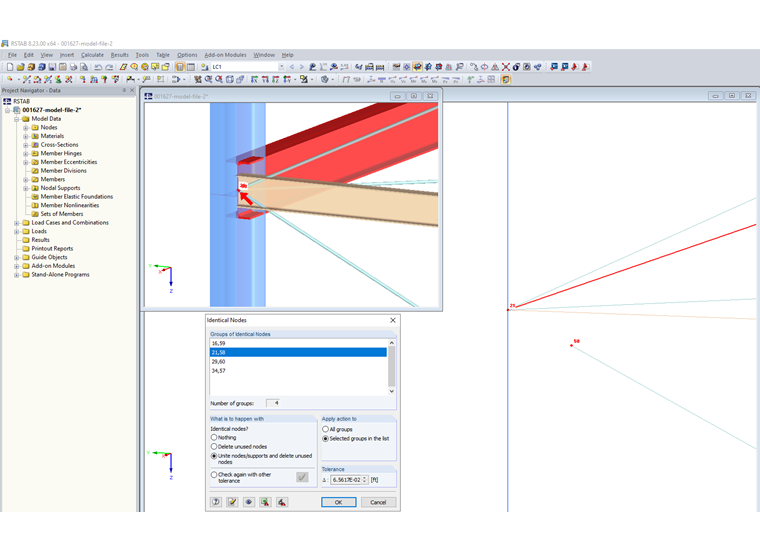Click the view in X direction icon
760x550 pixels.
(254, 79)
